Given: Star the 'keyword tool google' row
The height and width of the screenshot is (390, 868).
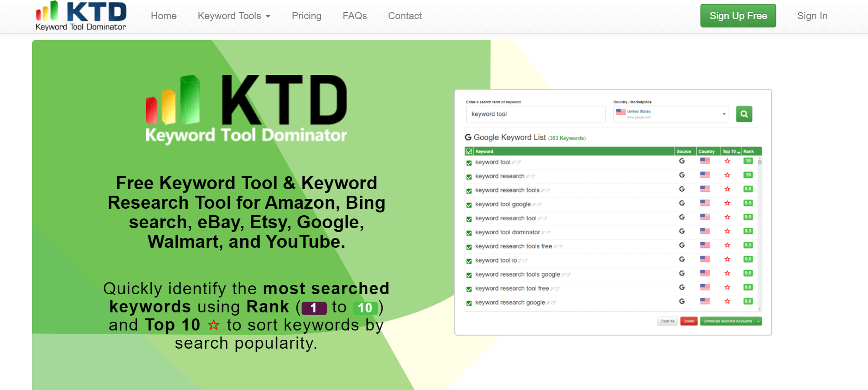Looking at the screenshot, I should point(727,203).
